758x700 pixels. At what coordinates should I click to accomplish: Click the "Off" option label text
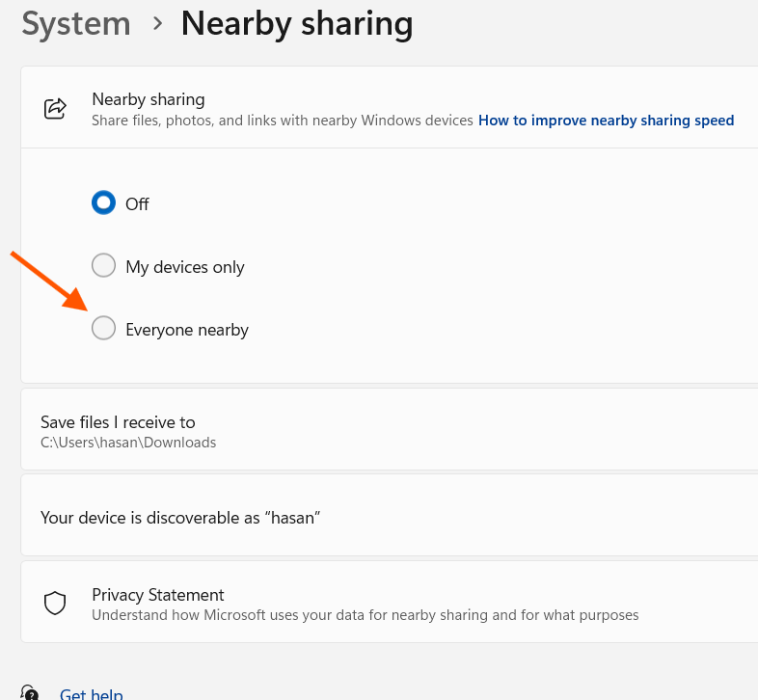point(137,204)
